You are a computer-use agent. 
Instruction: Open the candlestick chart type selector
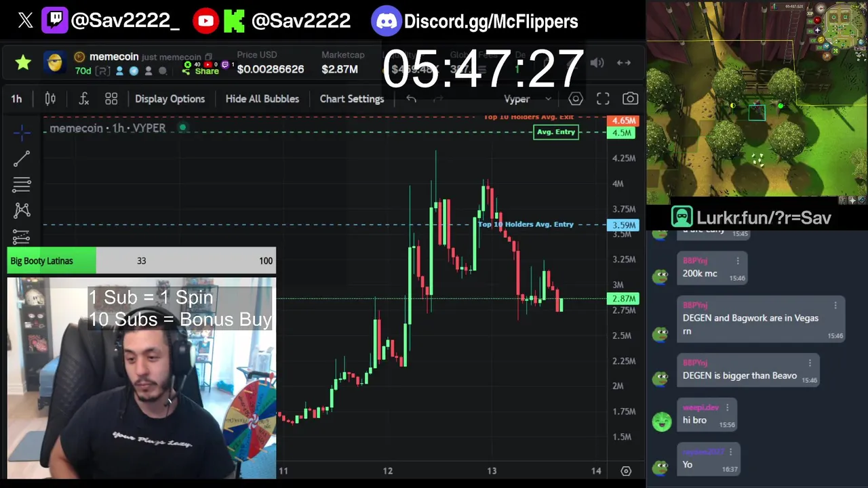click(x=50, y=99)
